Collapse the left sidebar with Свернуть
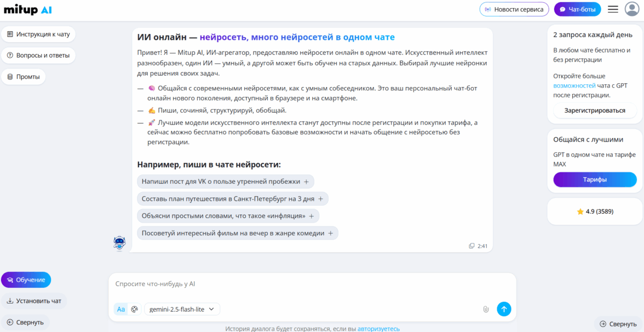The width and height of the screenshot is (644, 332). point(25,322)
